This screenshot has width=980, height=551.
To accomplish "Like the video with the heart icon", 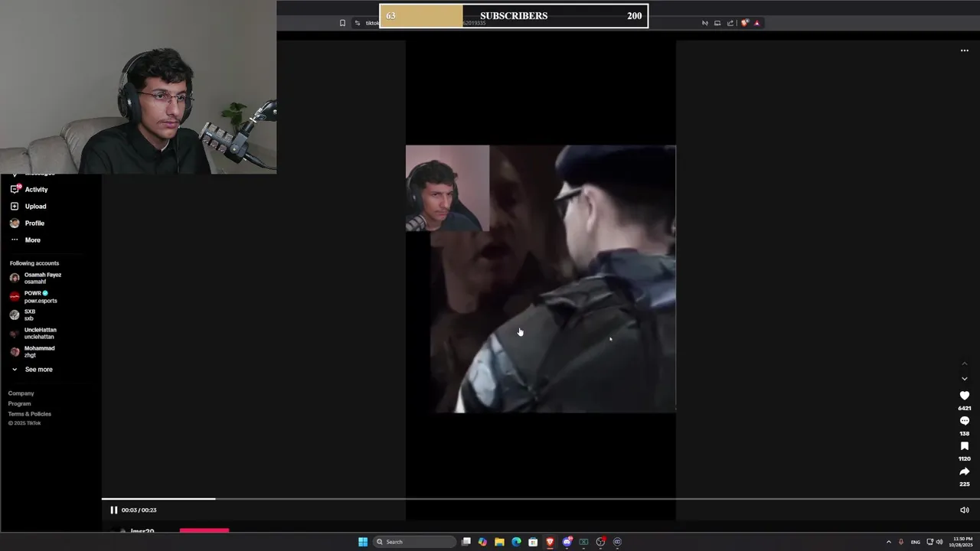I will 964,396.
